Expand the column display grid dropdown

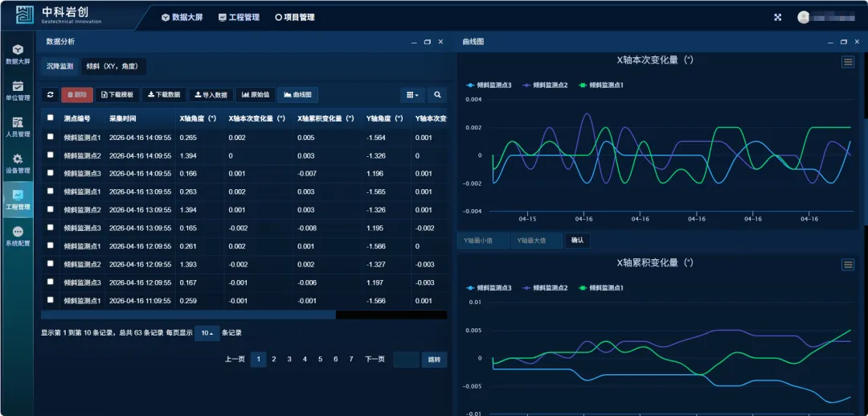point(412,95)
